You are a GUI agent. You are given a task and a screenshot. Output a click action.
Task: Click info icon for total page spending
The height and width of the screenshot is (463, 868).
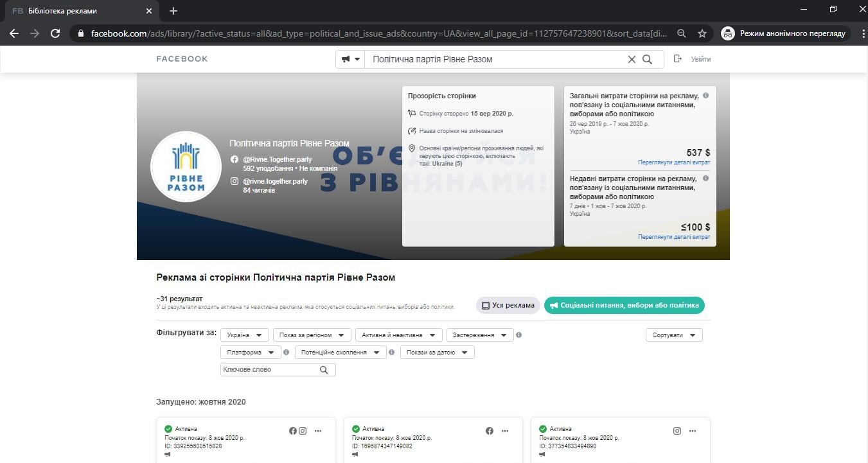705,96
